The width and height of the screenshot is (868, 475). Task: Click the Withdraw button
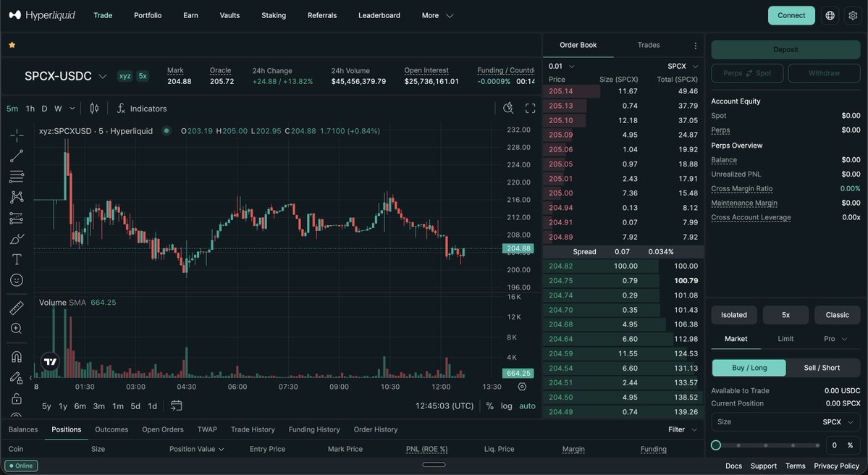pyautogui.click(x=824, y=73)
